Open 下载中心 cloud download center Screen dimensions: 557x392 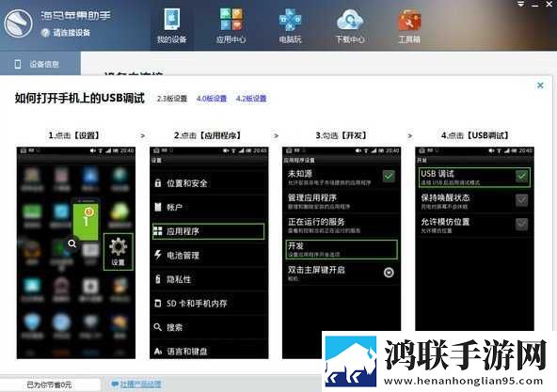tap(350, 25)
